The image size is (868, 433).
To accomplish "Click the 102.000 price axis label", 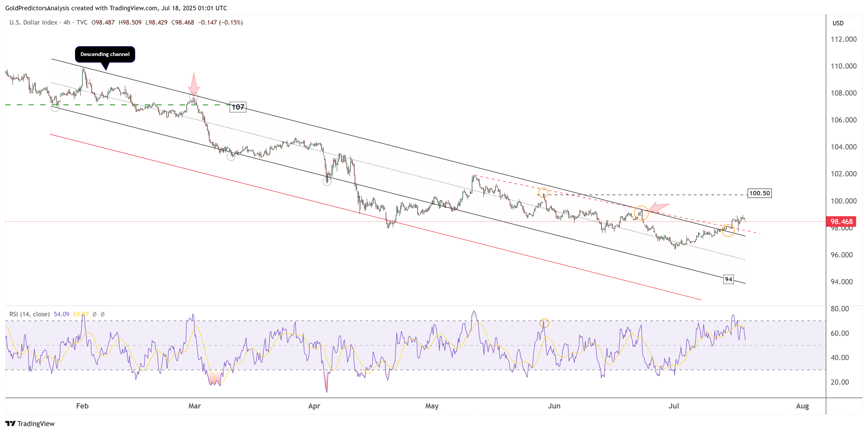I will click(843, 174).
